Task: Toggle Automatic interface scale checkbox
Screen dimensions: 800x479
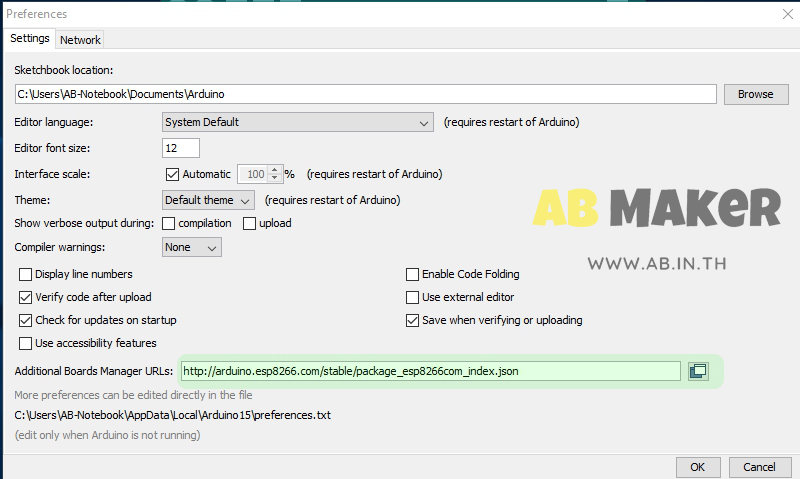Action: [x=172, y=174]
